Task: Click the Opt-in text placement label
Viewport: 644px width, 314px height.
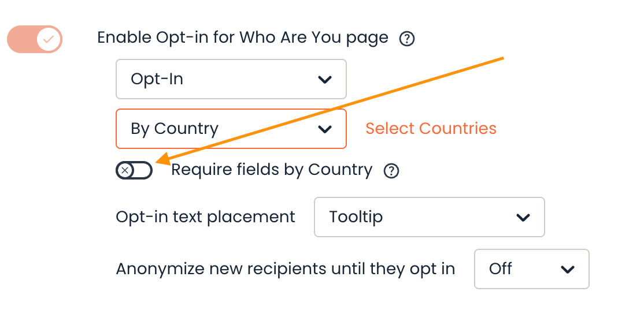Action: (205, 217)
